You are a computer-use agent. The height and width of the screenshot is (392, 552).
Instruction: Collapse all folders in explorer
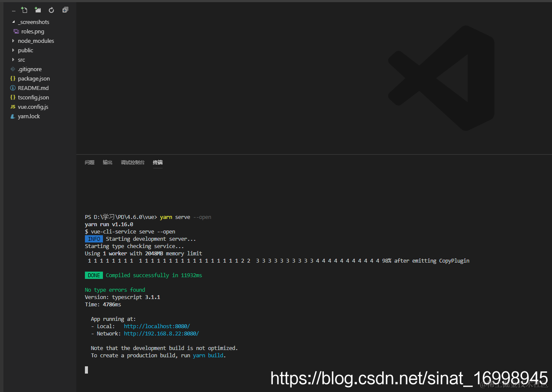(65, 10)
